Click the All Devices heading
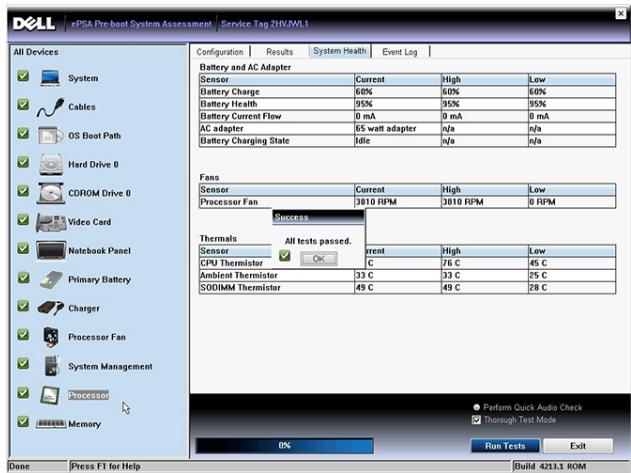Screen dimensions: 631x473 [x=36, y=52]
